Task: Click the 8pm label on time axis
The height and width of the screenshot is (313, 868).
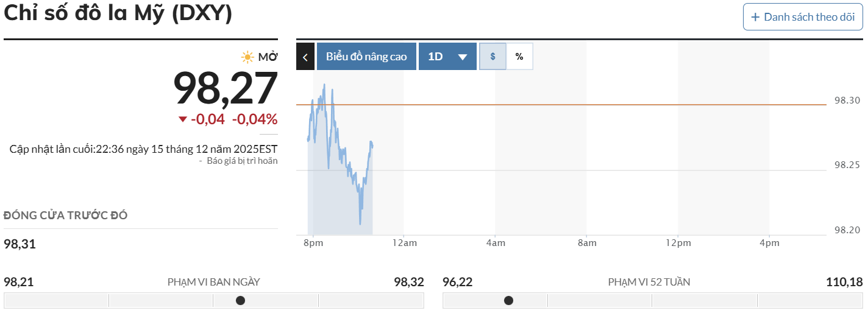Action: click(313, 244)
